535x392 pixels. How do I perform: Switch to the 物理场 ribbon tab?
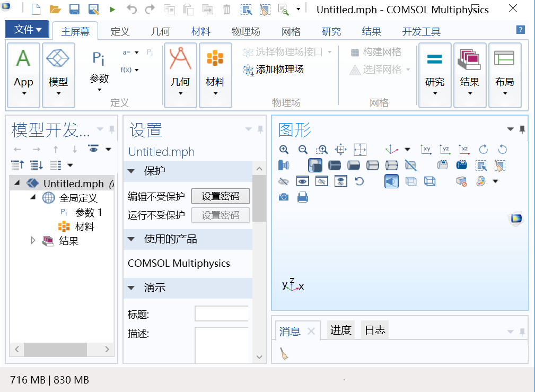coord(245,31)
